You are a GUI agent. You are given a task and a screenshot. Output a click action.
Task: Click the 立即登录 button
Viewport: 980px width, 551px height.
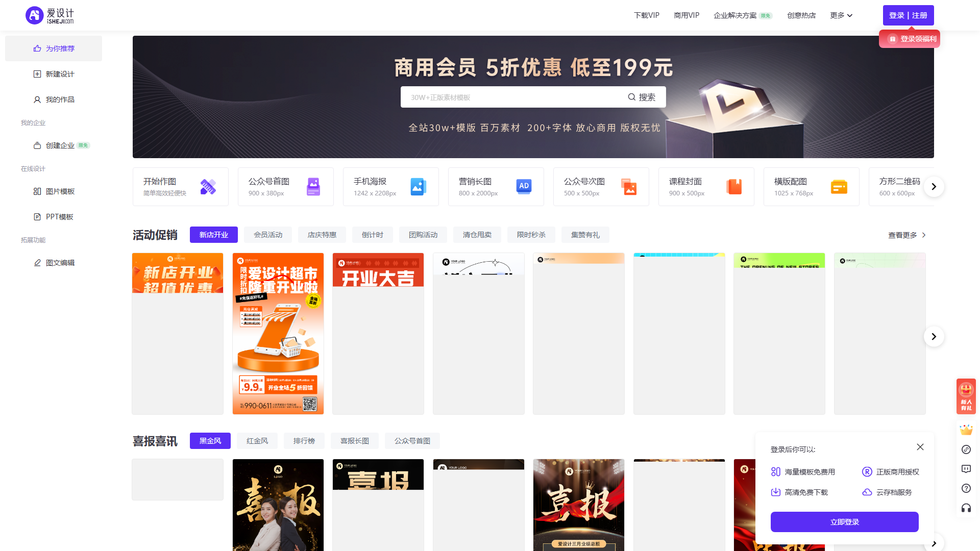click(845, 522)
